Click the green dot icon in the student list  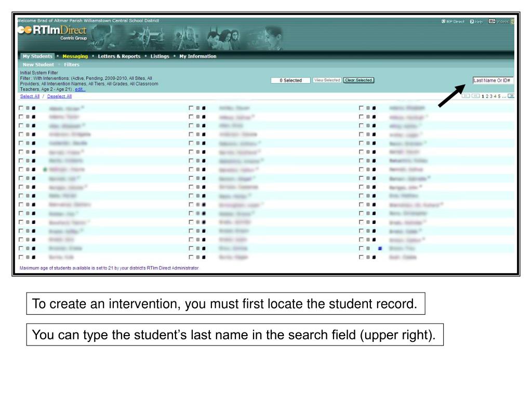(45, 169)
